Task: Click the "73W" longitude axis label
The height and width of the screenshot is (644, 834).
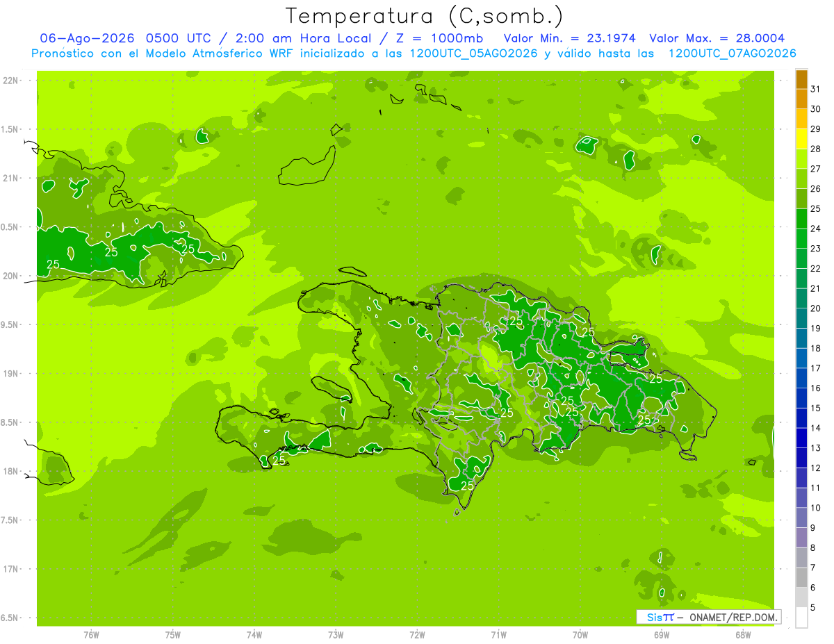Action: [x=336, y=635]
